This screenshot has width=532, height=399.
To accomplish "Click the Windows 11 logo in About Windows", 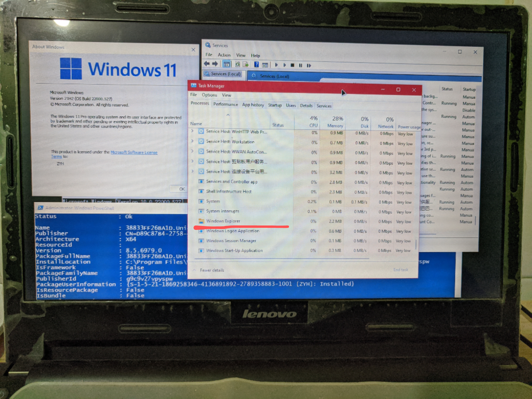I will pyautogui.click(x=71, y=68).
